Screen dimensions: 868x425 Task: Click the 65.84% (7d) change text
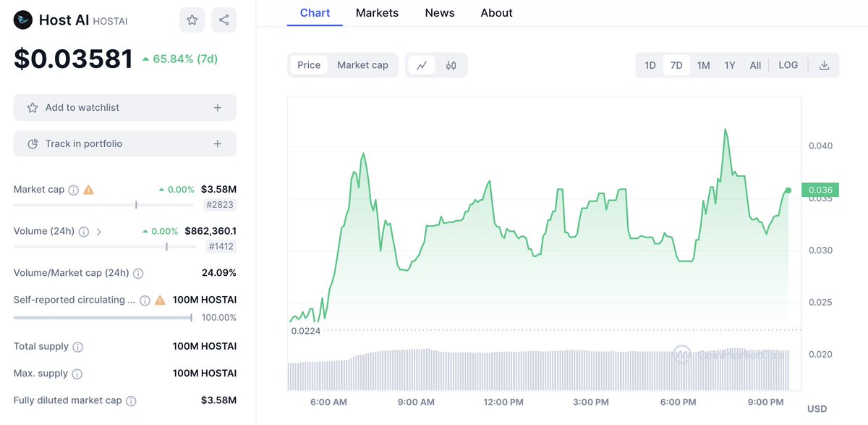179,59
